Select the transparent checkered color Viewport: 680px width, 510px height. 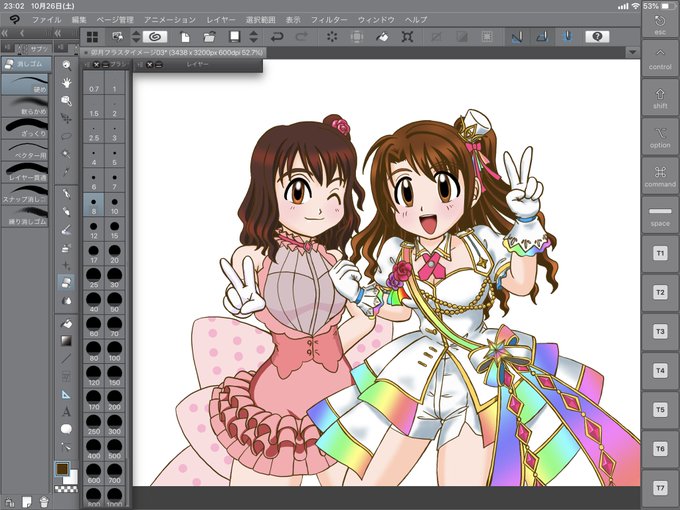click(x=66, y=489)
